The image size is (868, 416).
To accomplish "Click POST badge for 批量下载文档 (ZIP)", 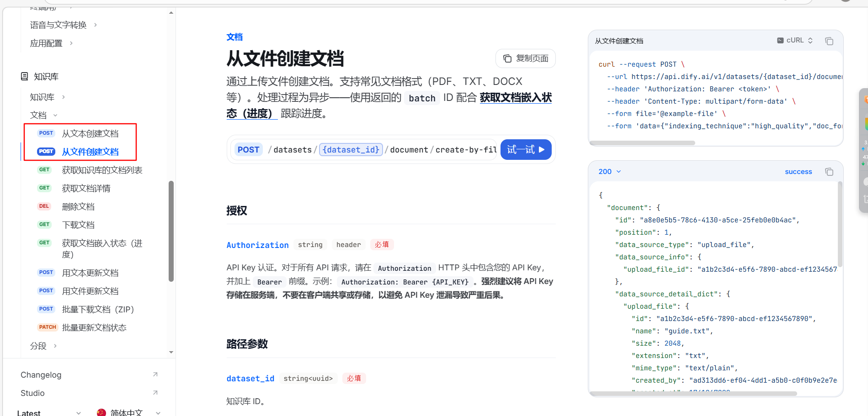I will (x=46, y=309).
